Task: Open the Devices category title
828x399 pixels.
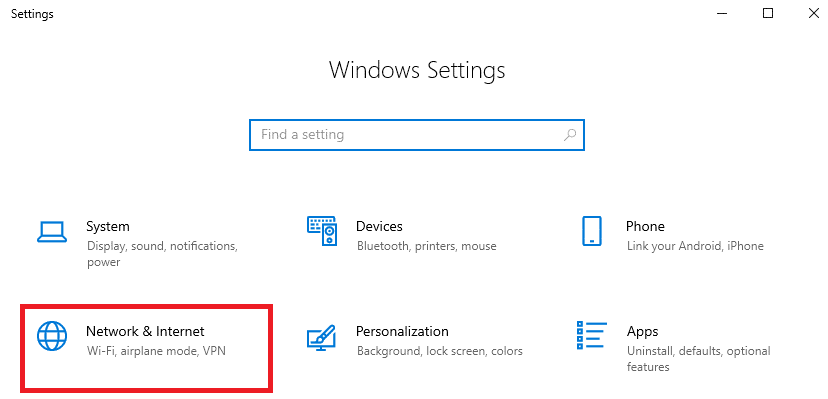Action: pyautogui.click(x=379, y=226)
